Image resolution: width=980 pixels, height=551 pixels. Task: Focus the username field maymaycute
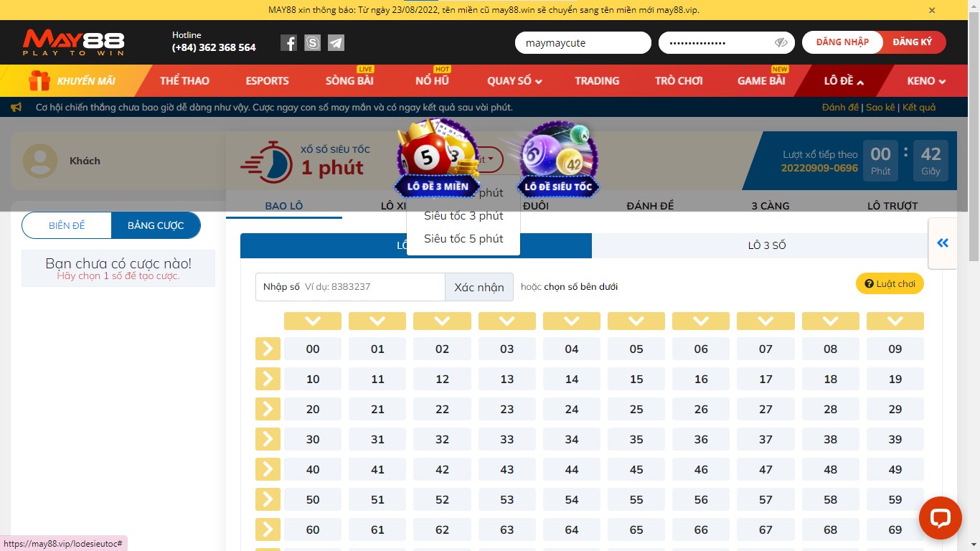click(583, 43)
